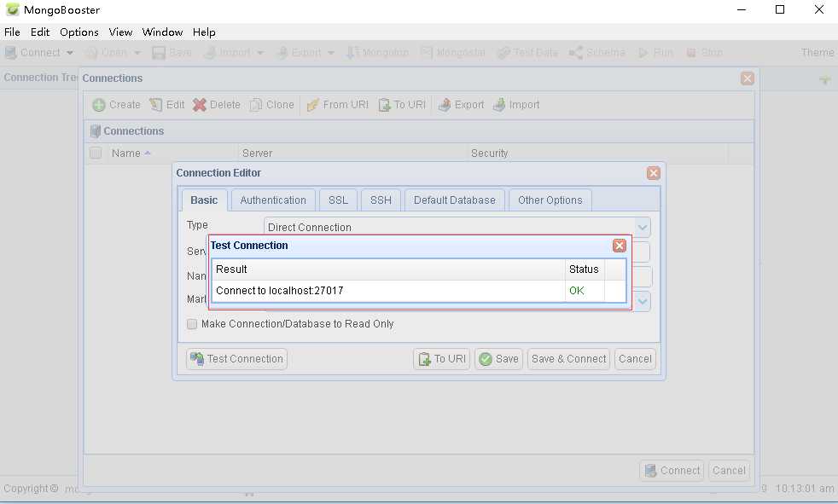This screenshot has height=504, width=838.
Task: Click Theme in main toolbar
Action: tap(818, 52)
